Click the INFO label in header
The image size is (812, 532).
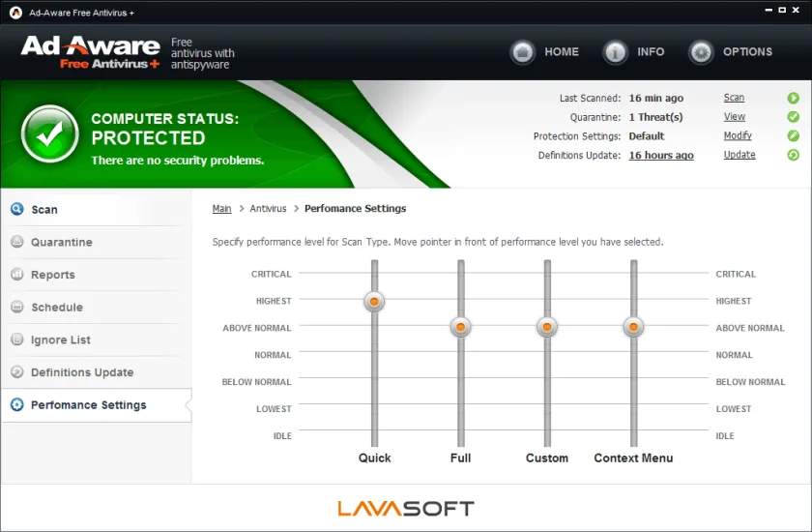[651, 52]
